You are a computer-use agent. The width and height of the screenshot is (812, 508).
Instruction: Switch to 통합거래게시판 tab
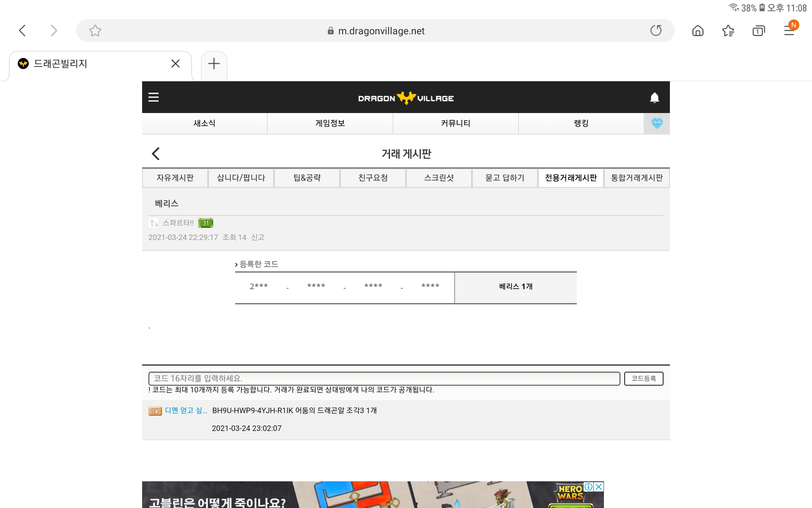636,178
